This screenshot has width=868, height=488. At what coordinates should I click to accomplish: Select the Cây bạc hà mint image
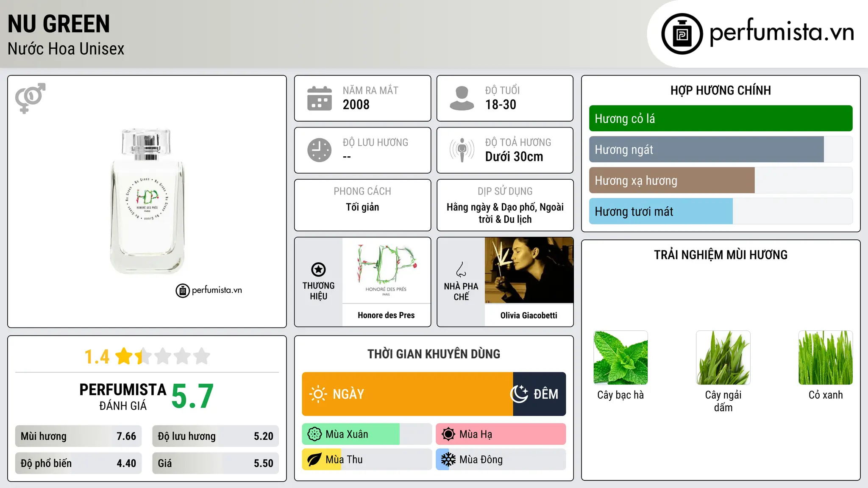[620, 358]
